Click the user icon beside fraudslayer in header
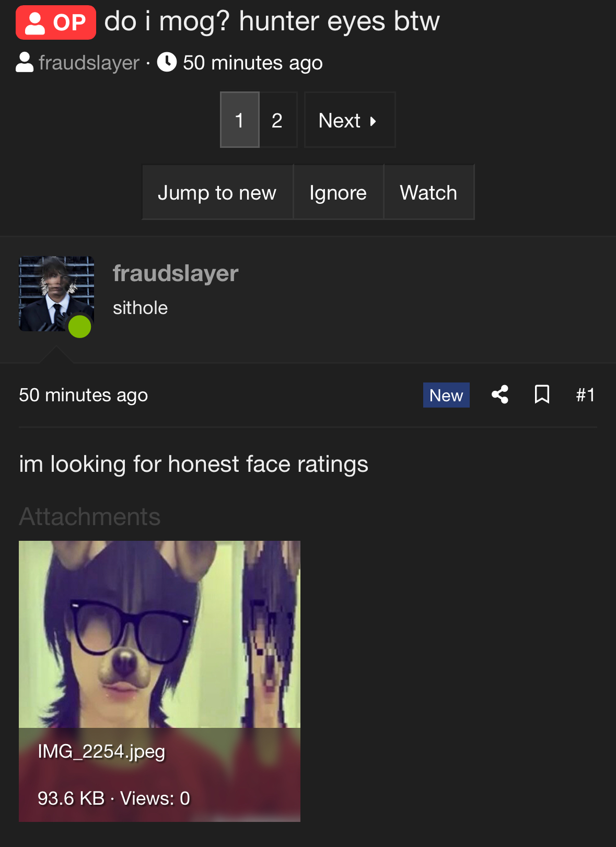 coord(25,63)
